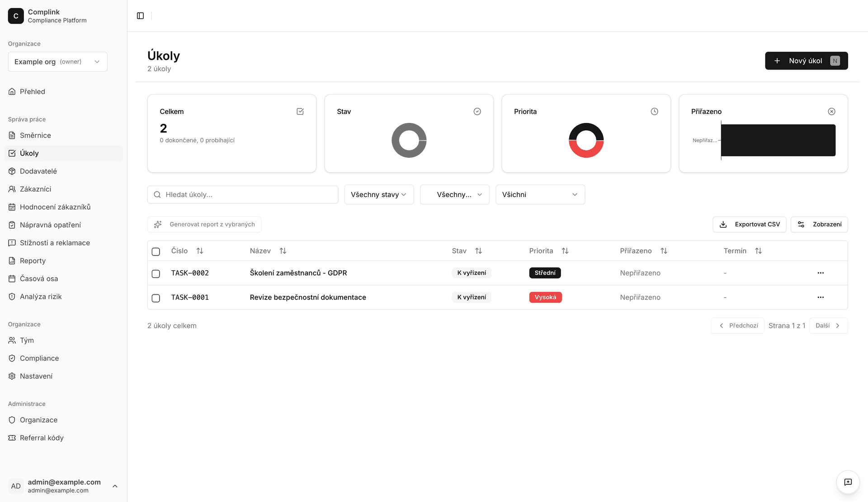Click the Nový úkol button
This screenshot has width=868, height=502.
[x=806, y=61]
